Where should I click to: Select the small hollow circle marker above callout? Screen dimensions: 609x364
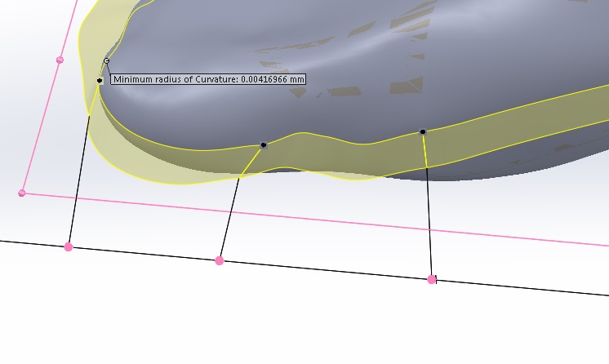pos(107,61)
